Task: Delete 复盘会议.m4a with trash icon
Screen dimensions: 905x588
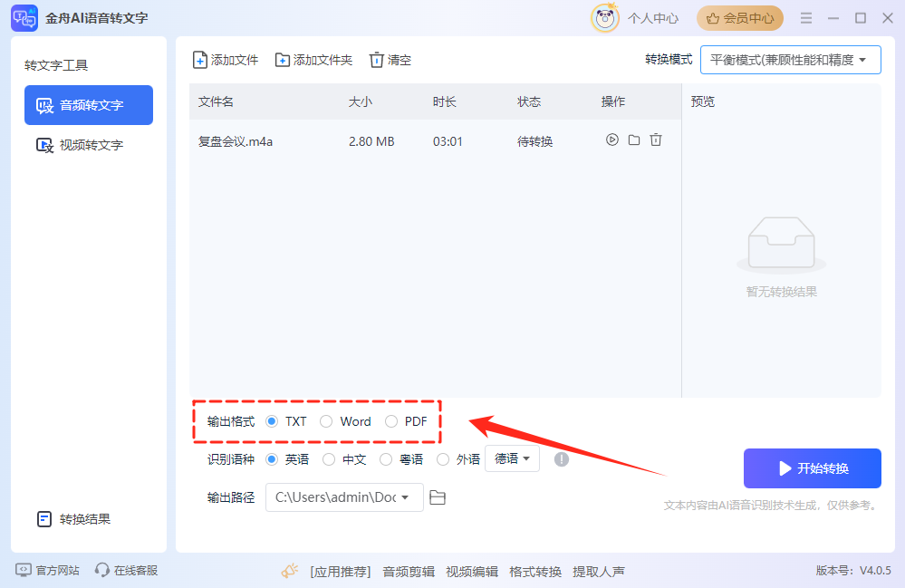Action: [x=656, y=140]
